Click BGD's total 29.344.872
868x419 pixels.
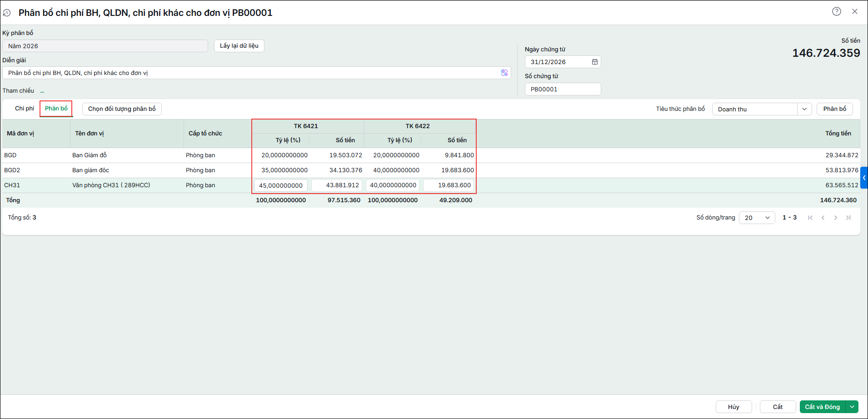click(x=842, y=155)
